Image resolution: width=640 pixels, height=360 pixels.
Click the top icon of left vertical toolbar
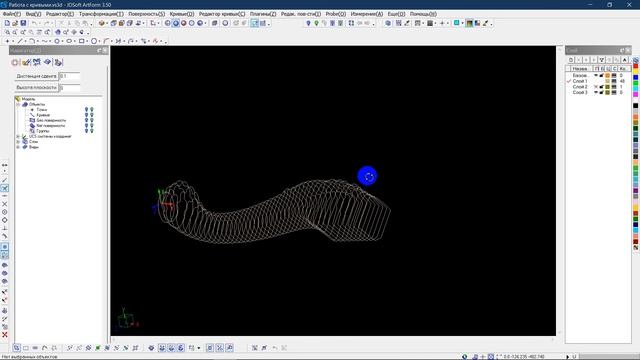point(4,165)
